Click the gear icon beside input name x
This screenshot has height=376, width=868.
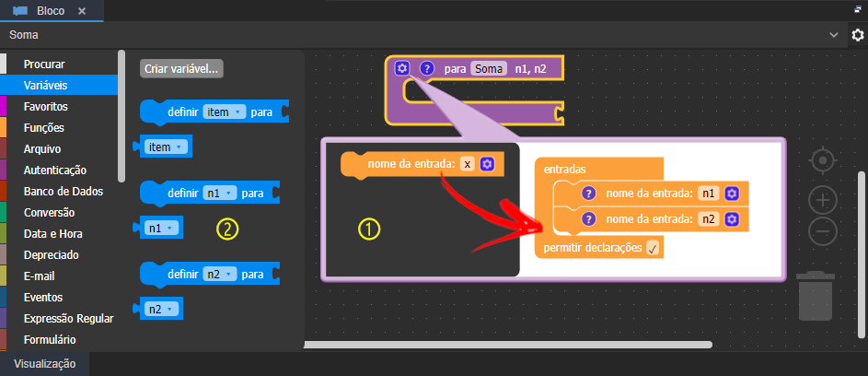coord(487,164)
